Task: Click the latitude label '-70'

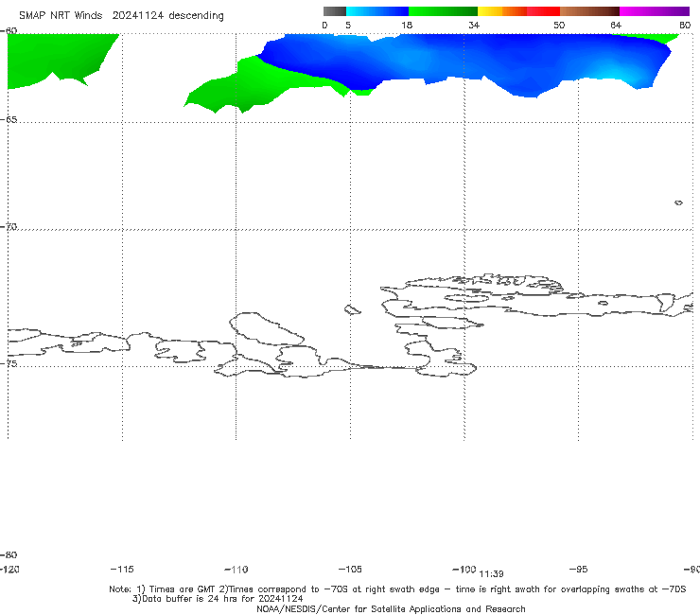Action: click(x=9, y=227)
